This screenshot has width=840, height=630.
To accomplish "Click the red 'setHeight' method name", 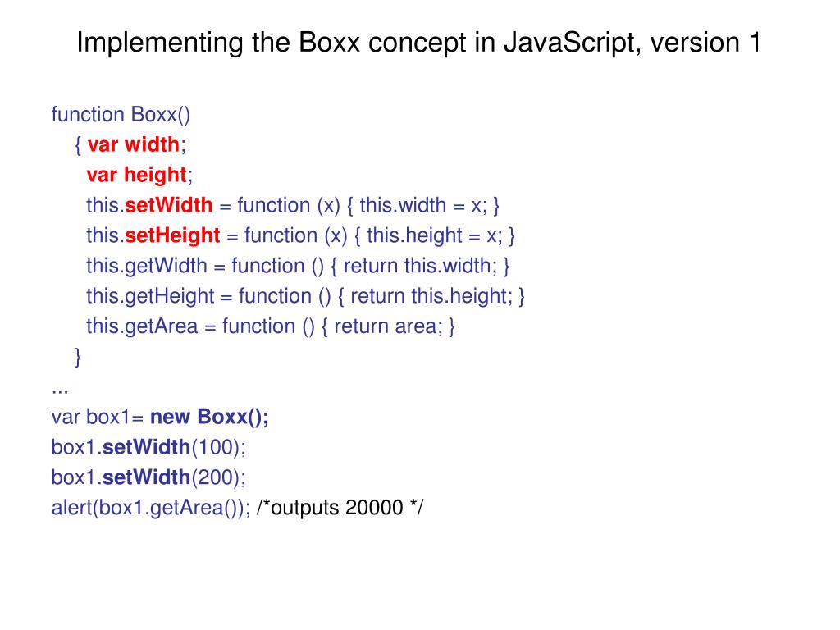I will (172, 235).
